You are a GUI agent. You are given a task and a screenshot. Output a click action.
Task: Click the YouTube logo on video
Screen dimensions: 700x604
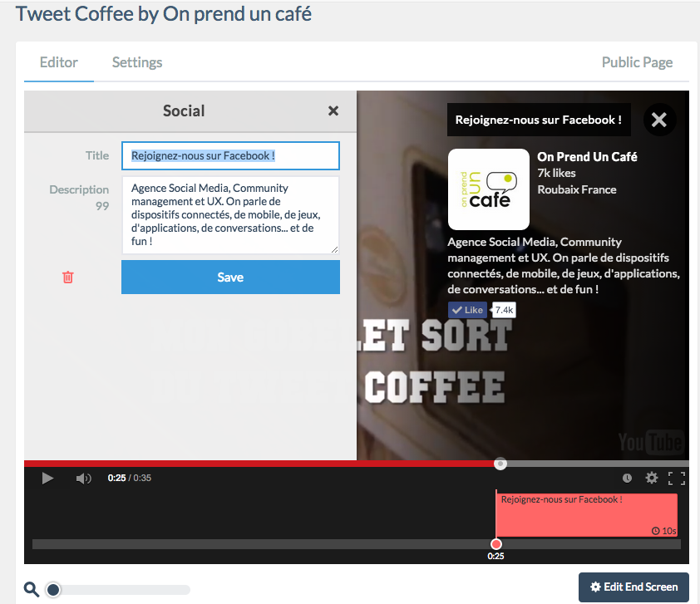click(x=649, y=442)
